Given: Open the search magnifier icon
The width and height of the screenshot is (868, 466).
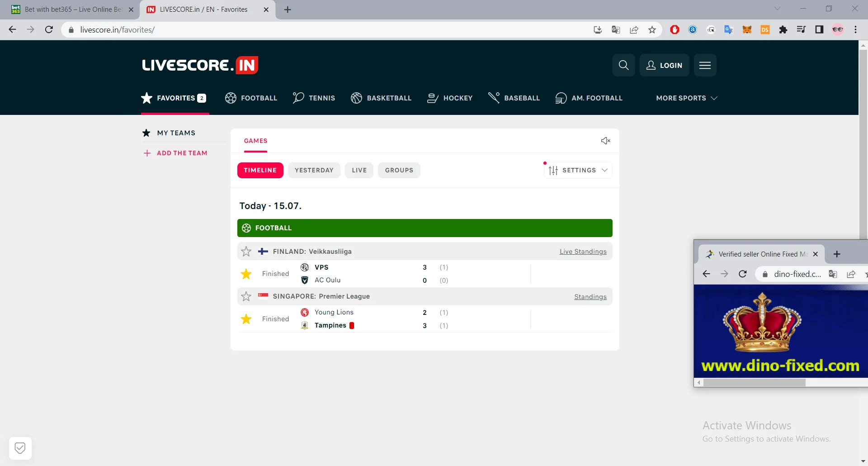Looking at the screenshot, I should pos(623,65).
